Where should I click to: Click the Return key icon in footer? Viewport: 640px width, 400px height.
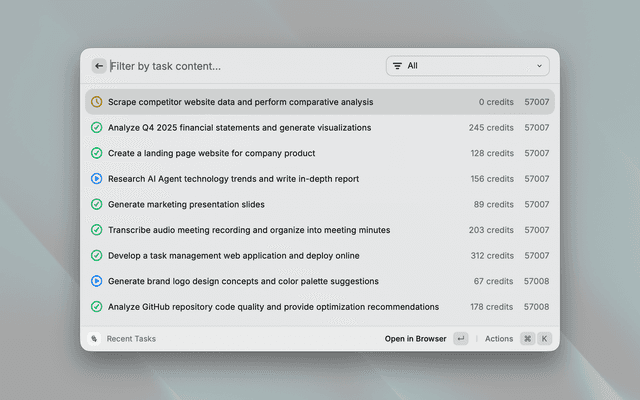(x=460, y=339)
